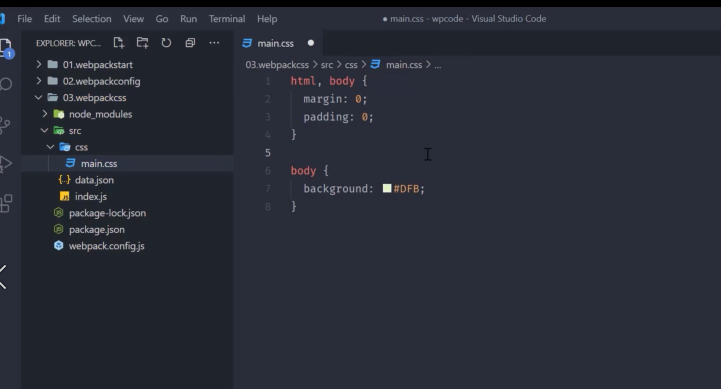Open the Terminal menu

pos(227,19)
